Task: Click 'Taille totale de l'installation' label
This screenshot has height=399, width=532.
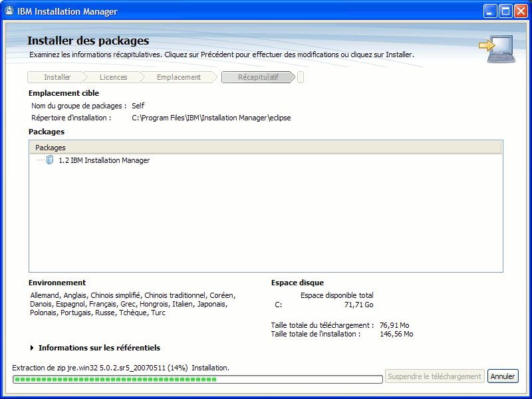Action: (315, 334)
